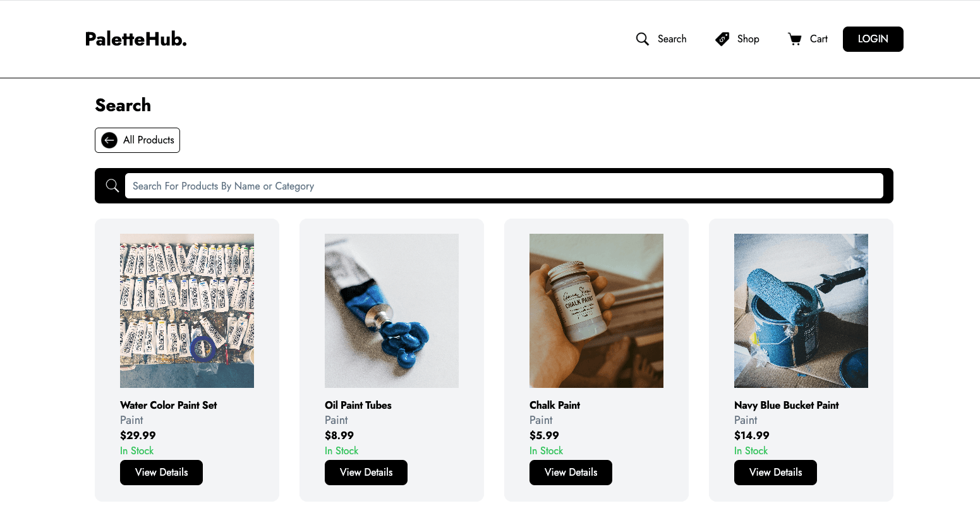980x513 pixels.
Task: Click the magnifier icon in header
Action: [642, 39]
